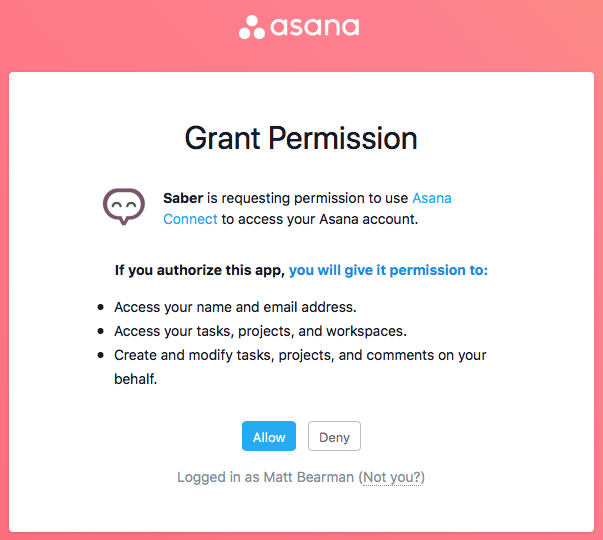This screenshot has width=603, height=540.
Task: Click bullet dot beside create and modify permission
Action: (x=101, y=356)
